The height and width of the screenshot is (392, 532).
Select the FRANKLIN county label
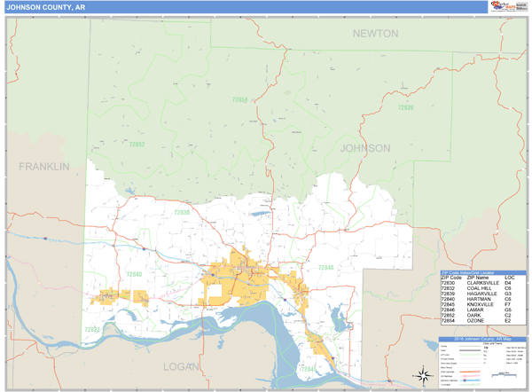point(44,167)
